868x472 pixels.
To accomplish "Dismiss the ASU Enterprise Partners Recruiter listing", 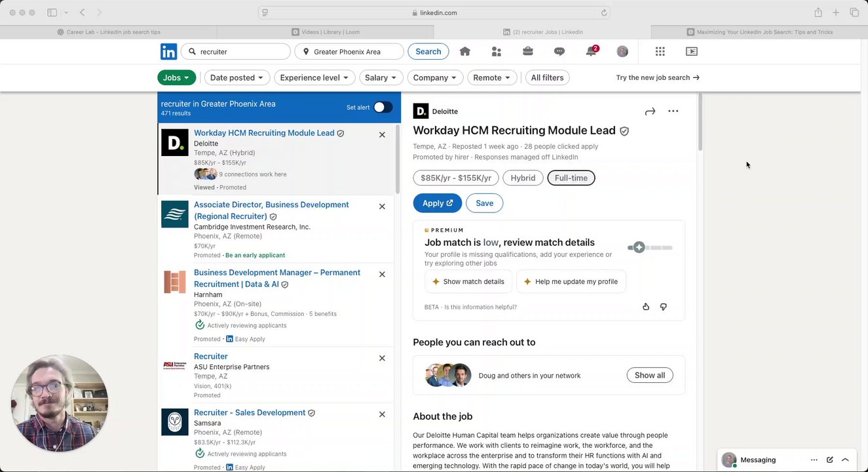I will pos(382,358).
